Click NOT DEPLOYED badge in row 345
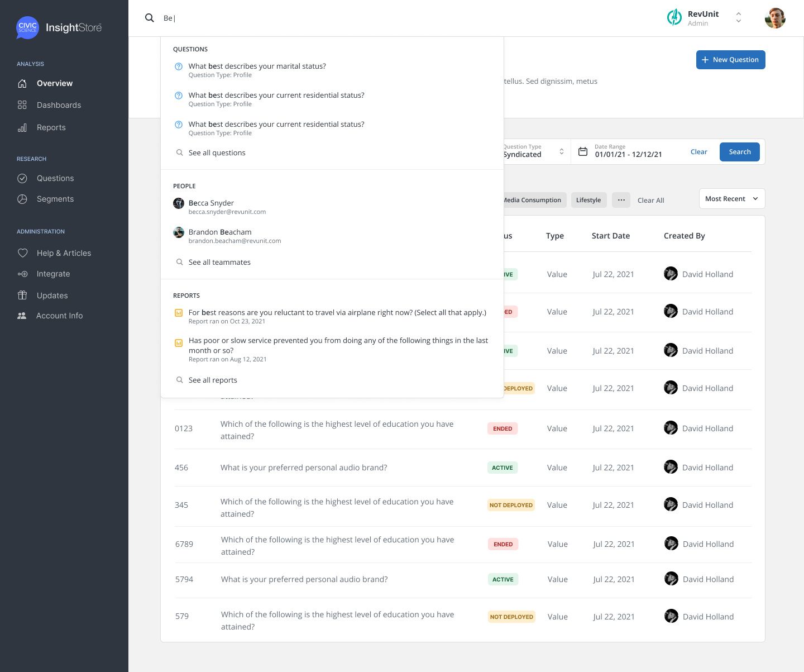The height and width of the screenshot is (672, 804). pos(511,505)
